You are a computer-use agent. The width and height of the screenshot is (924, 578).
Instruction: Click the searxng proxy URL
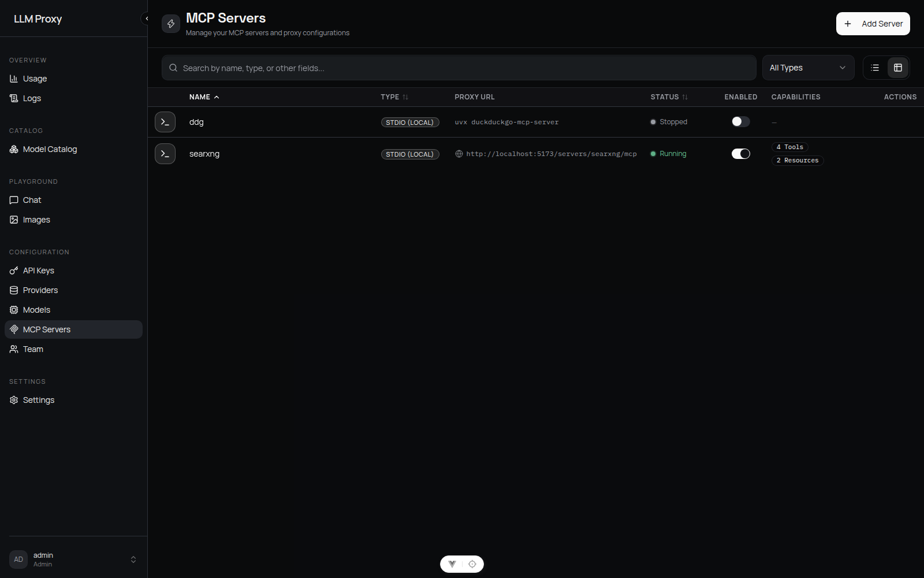click(551, 154)
